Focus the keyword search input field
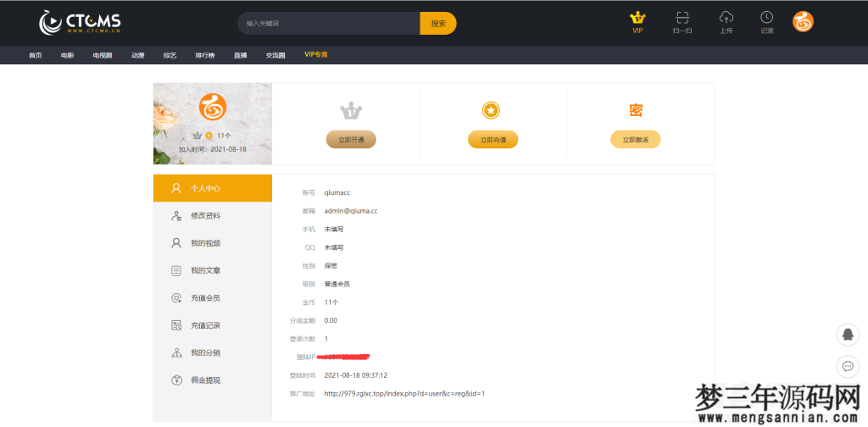Image resolution: width=868 pixels, height=427 pixels. click(x=329, y=23)
